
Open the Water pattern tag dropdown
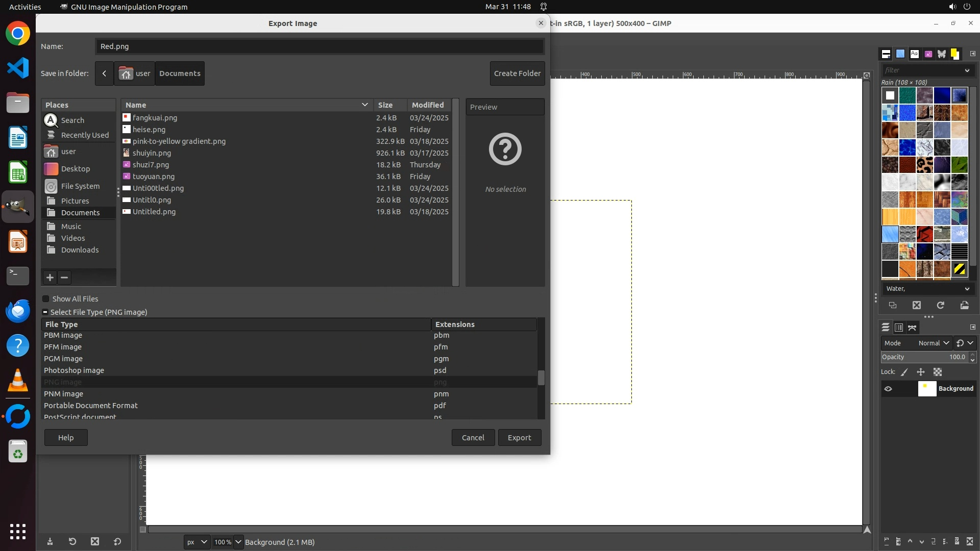click(x=967, y=289)
